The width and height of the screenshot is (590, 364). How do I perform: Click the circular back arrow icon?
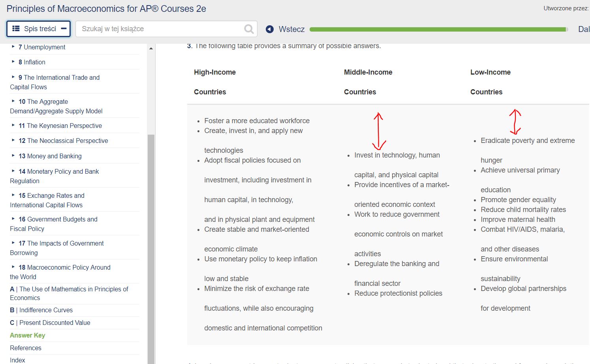coord(269,29)
